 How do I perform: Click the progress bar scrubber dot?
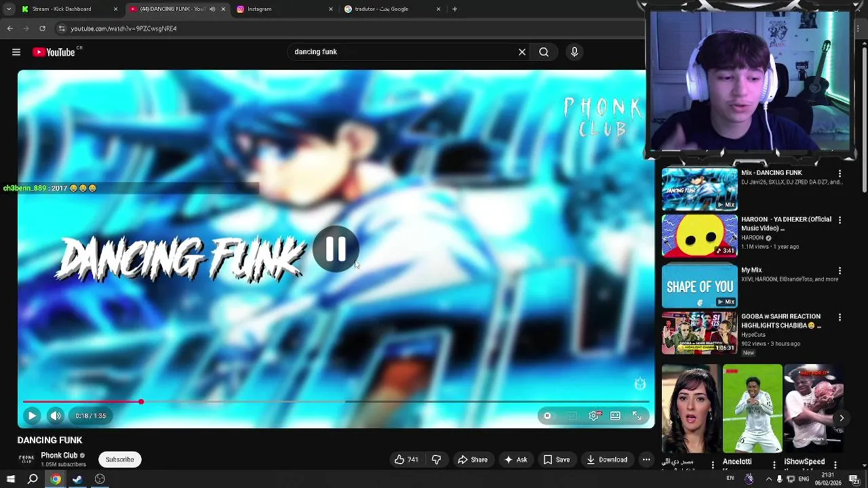click(141, 402)
